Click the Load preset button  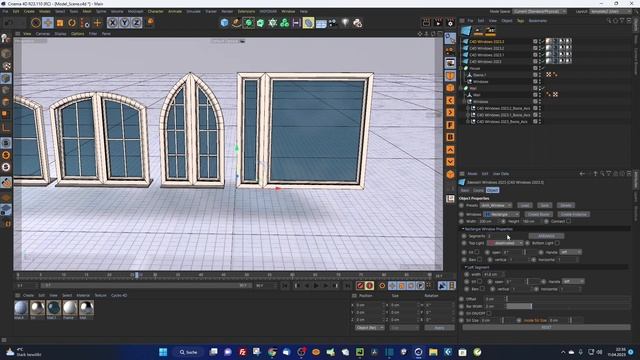(525, 205)
